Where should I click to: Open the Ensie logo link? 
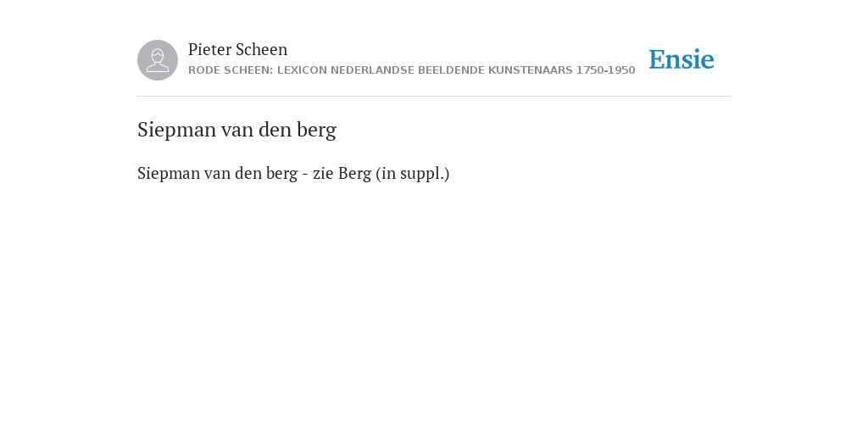[682, 59]
